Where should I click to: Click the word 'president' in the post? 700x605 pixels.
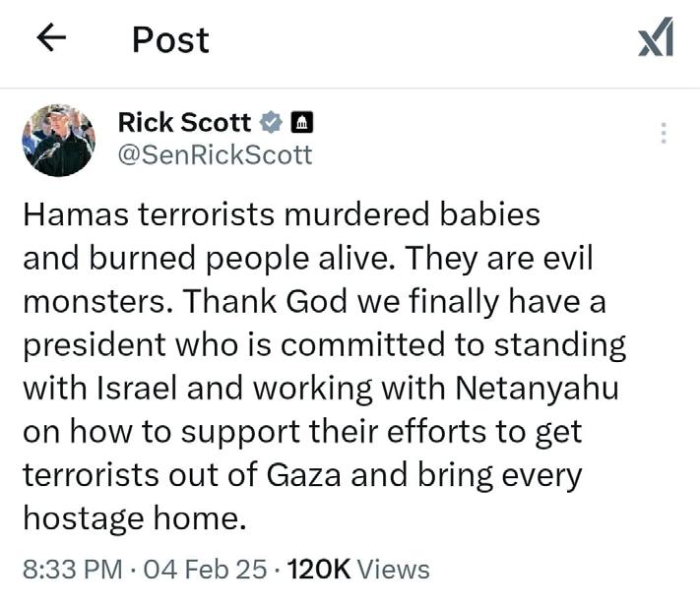96,345
